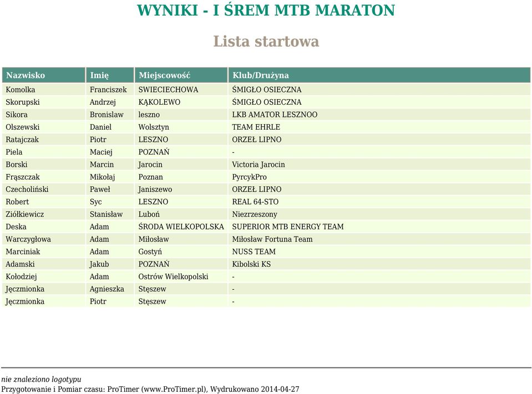Click the Miejscowość column header
The height and width of the screenshot is (394, 532).
pyautogui.click(x=181, y=75)
